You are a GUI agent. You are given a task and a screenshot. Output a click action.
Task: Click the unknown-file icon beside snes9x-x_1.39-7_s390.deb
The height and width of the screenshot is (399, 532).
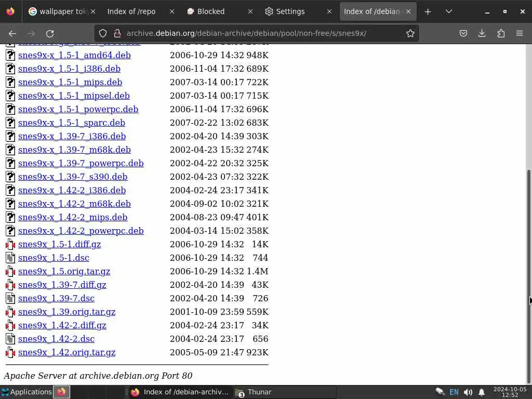pos(10,177)
